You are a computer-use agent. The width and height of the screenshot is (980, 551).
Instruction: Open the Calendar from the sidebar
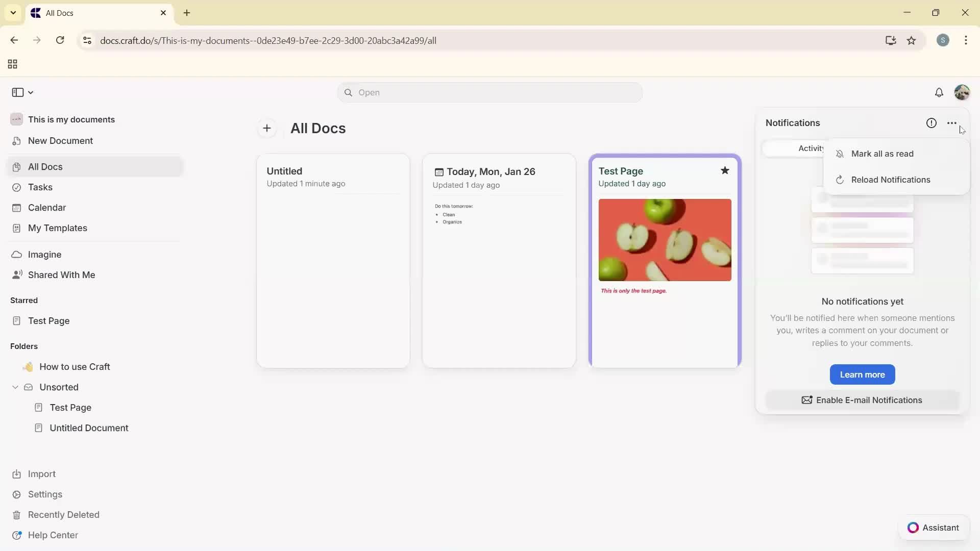pyautogui.click(x=46, y=207)
